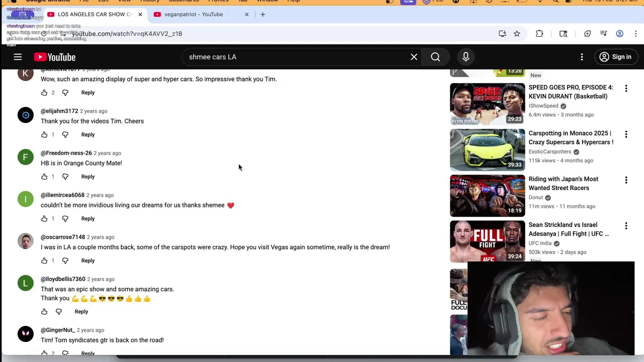Clear the search box text
The width and height of the screenshot is (644, 362).
(414, 57)
